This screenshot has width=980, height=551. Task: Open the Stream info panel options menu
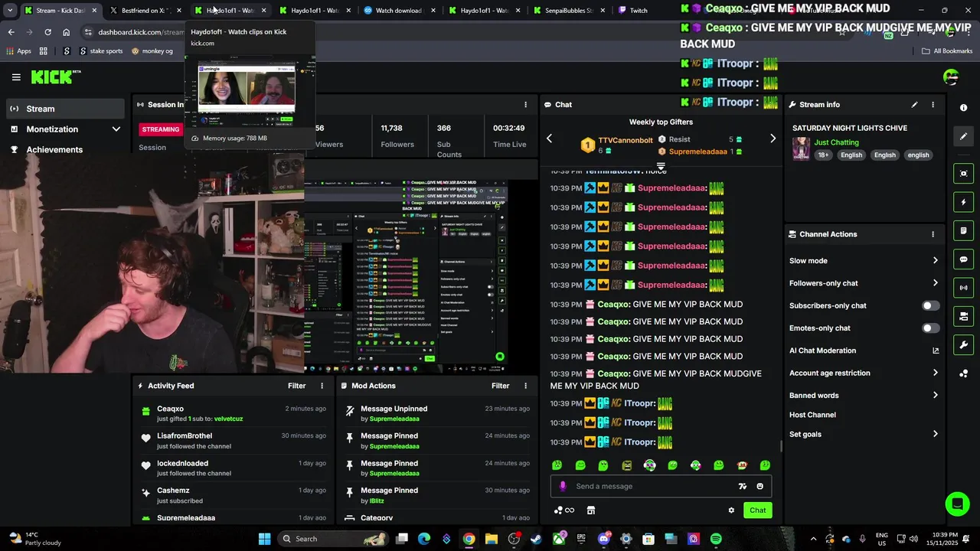click(933, 105)
